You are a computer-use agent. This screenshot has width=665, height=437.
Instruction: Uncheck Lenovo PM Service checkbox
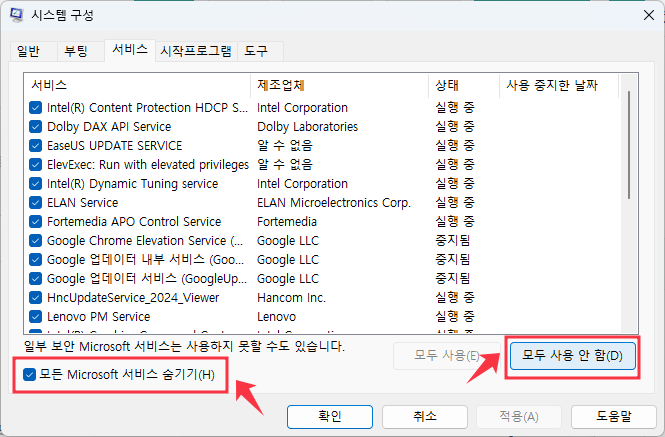[36, 317]
